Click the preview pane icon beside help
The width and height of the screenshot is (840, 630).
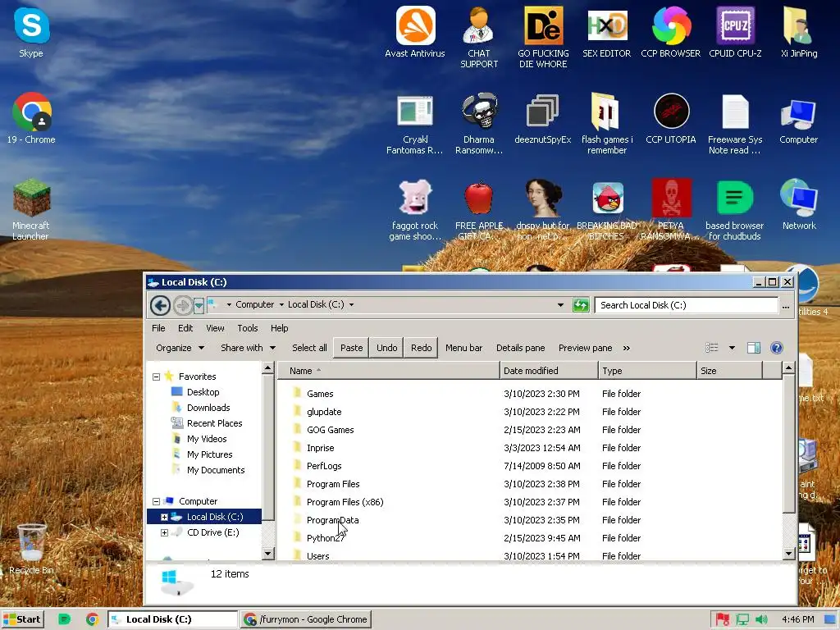click(x=754, y=348)
